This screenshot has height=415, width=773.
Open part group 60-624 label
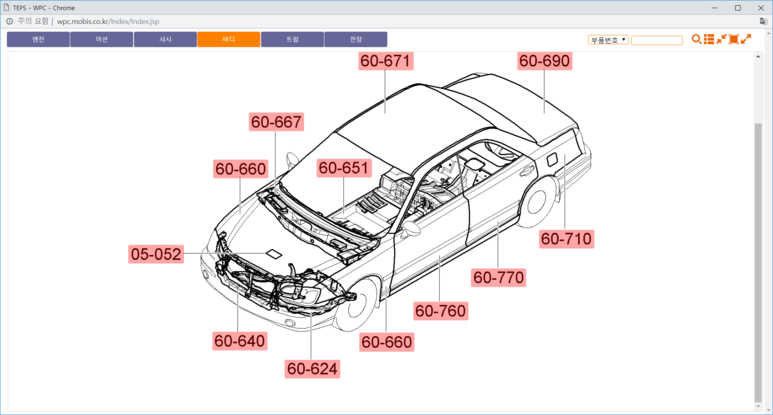(x=312, y=369)
